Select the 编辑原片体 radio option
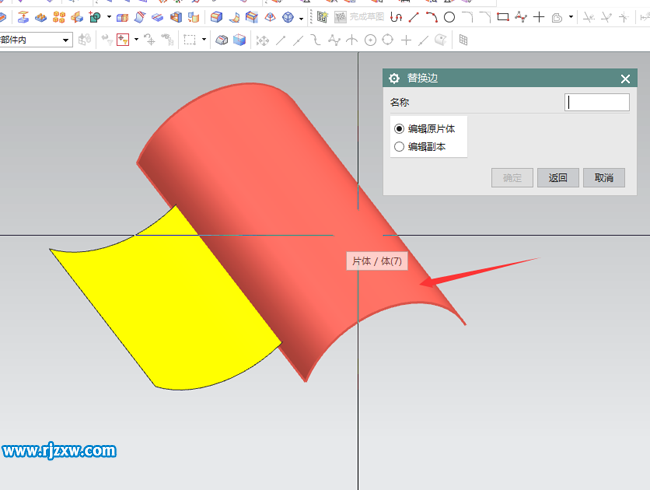The image size is (650, 490). (400, 129)
